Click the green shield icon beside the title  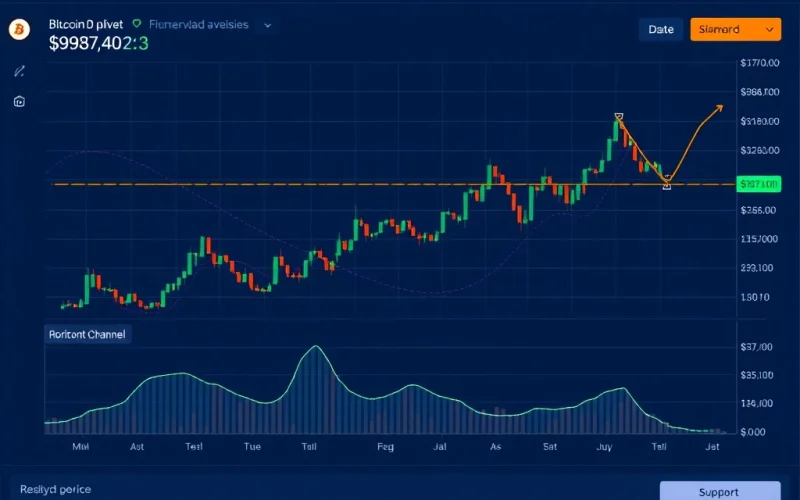(x=137, y=22)
